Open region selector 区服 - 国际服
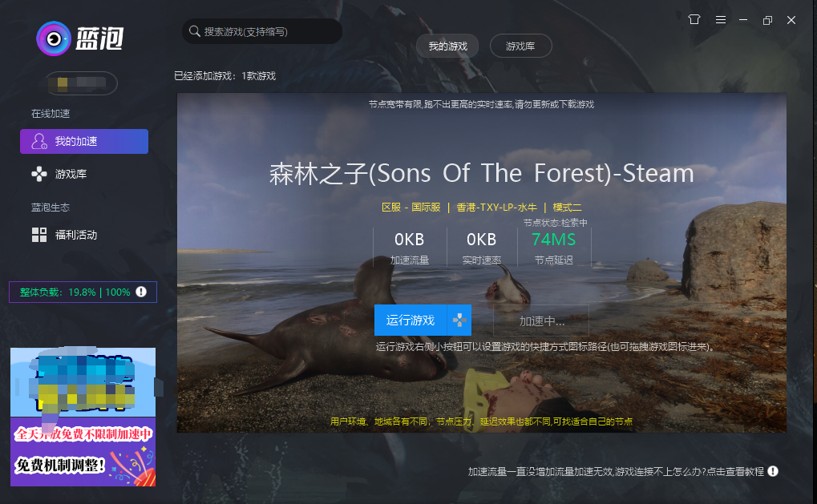This screenshot has height=504, width=817. (x=411, y=208)
